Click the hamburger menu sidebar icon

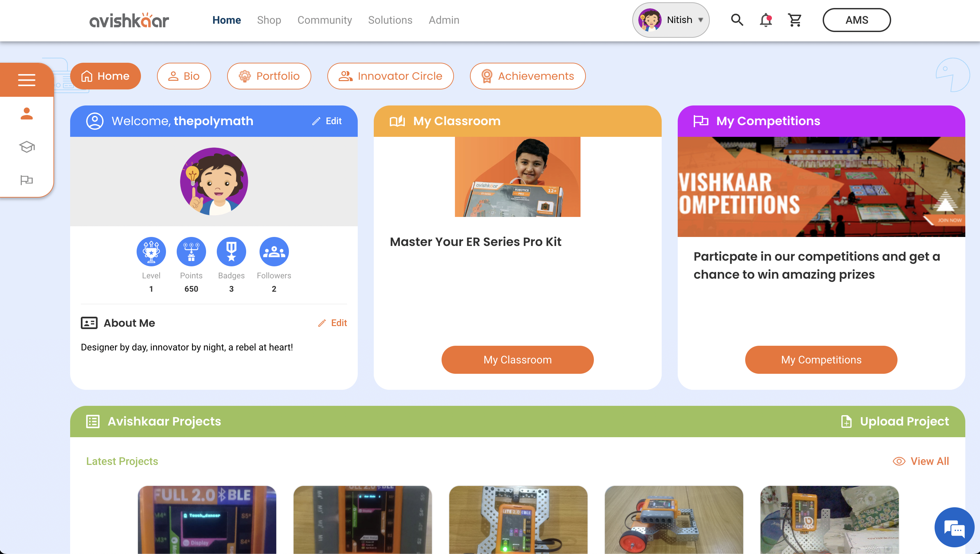click(27, 79)
